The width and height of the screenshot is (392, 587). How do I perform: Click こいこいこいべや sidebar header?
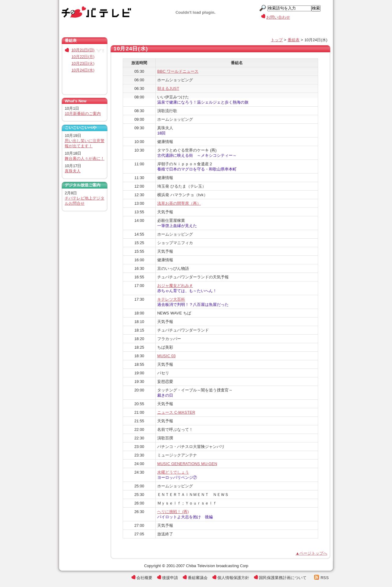[85, 128]
